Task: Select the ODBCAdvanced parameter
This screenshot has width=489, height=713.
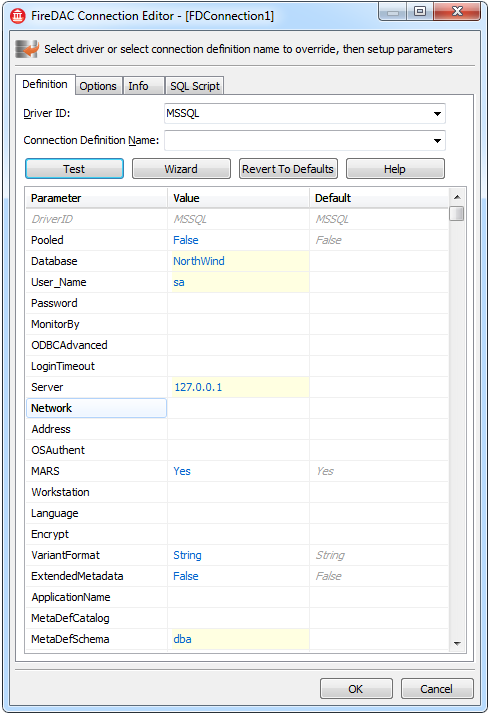Action: 96,345
